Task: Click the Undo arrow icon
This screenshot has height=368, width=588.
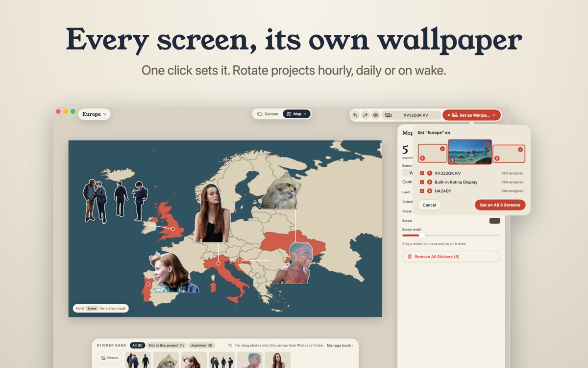Action: [x=356, y=115]
